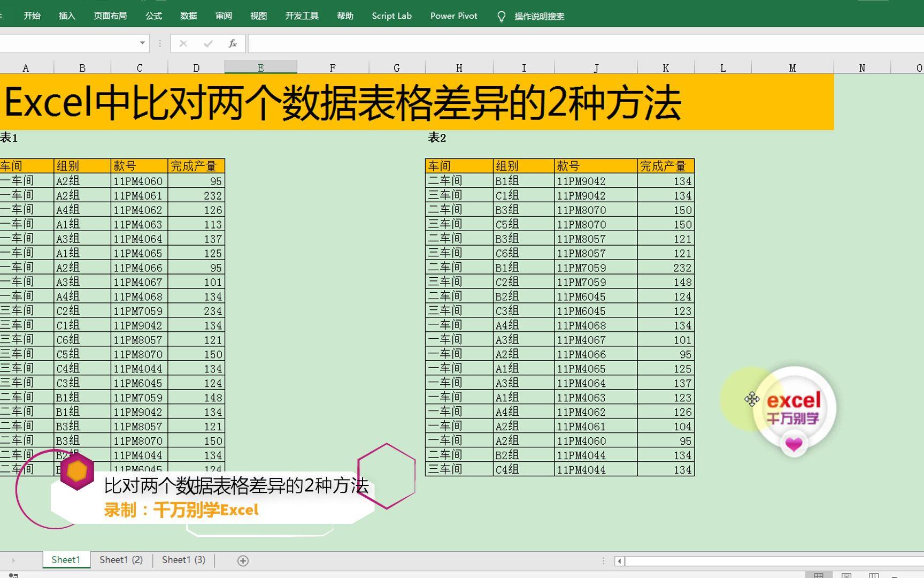Viewport: 924px width, 578px height.
Task: Open the Script Lab ribbon tab
Action: pos(392,16)
